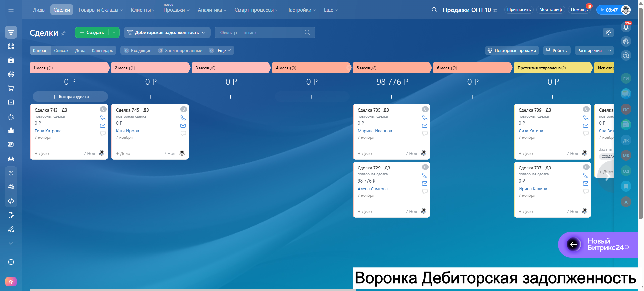Expand the Аналитика menu
The width and height of the screenshot is (644, 291).
tap(212, 10)
